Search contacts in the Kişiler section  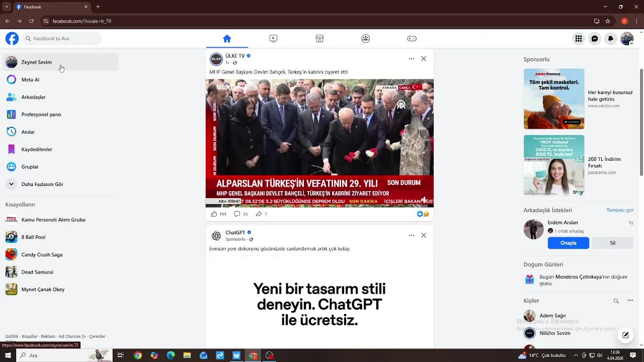616,301
